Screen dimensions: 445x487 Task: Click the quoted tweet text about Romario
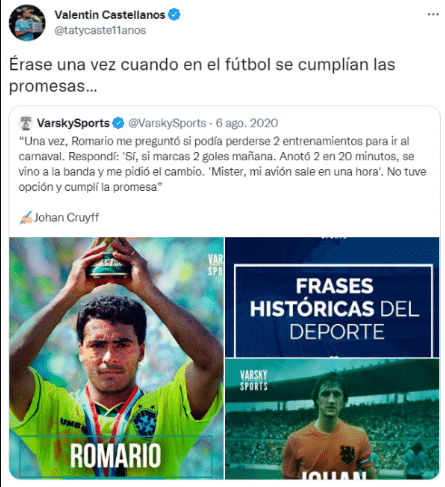[222, 164]
